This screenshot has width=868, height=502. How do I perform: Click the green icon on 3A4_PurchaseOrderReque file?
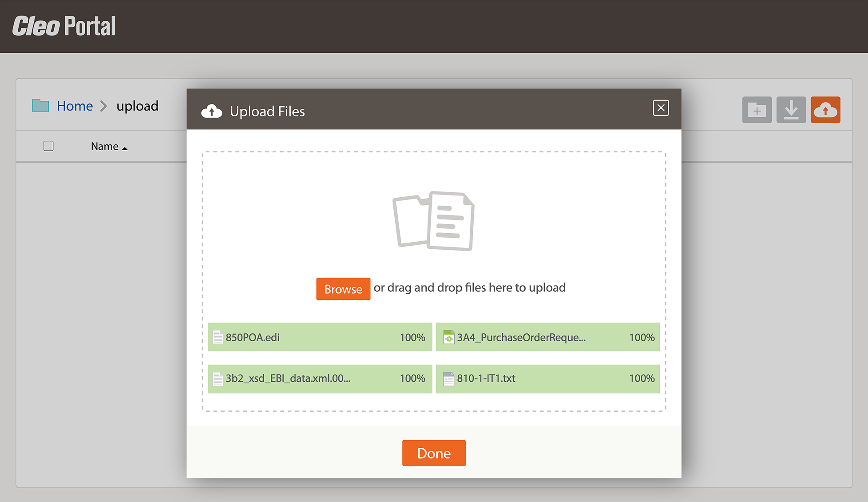pos(449,337)
